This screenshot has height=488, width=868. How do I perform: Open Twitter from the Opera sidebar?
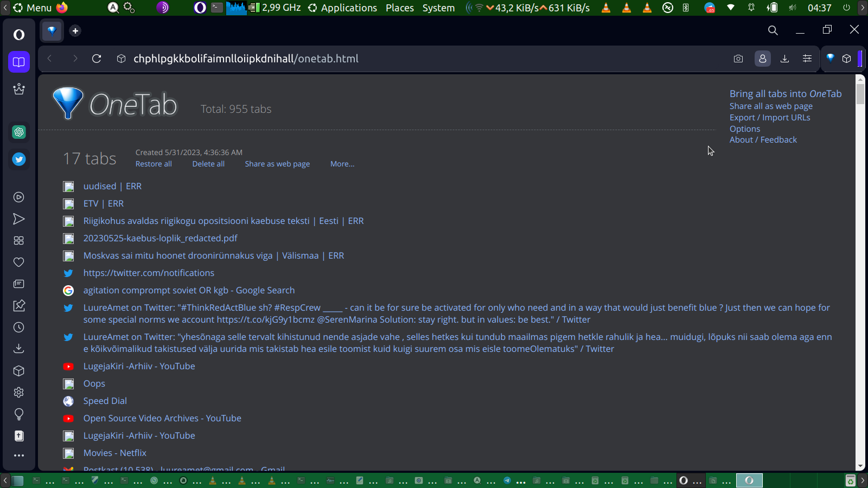pyautogui.click(x=19, y=159)
